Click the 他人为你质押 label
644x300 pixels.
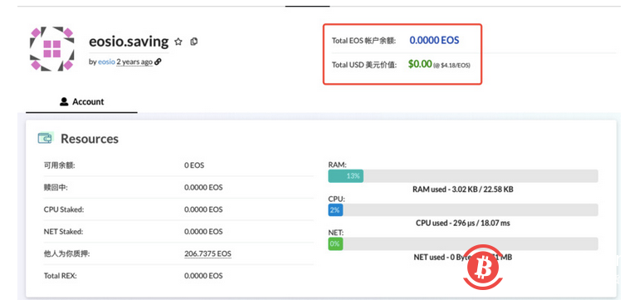point(66,254)
